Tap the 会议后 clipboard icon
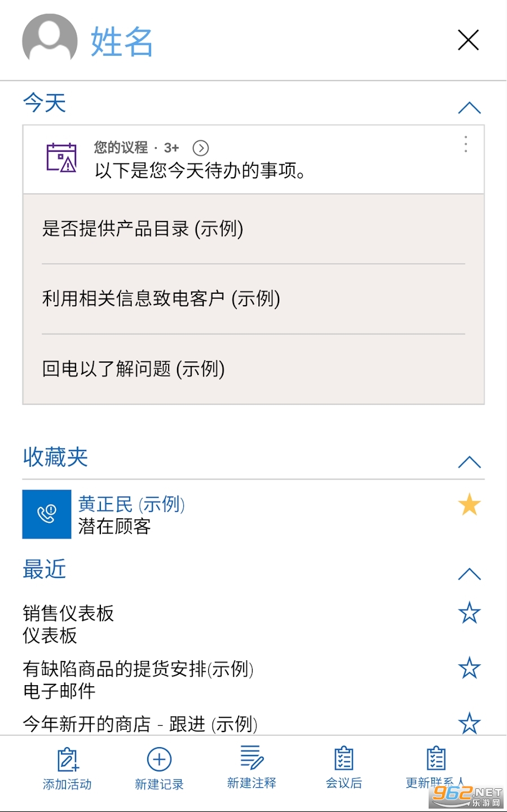The image size is (507, 812). 343,760
